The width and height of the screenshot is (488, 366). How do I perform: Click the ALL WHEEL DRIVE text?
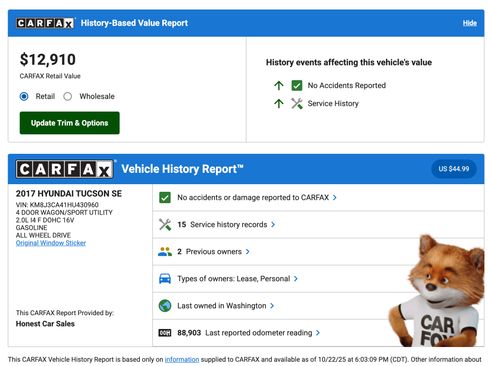point(43,235)
